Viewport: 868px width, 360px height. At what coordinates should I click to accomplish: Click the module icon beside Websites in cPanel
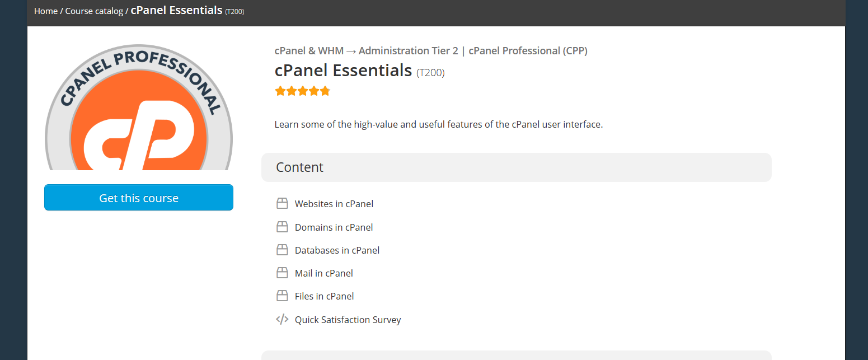point(282,204)
